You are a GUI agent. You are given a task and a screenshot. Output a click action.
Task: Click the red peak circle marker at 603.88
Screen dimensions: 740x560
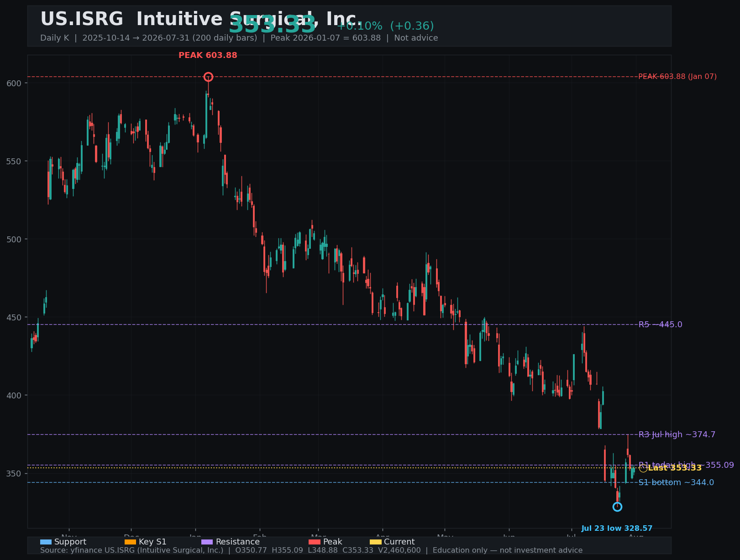(x=208, y=77)
